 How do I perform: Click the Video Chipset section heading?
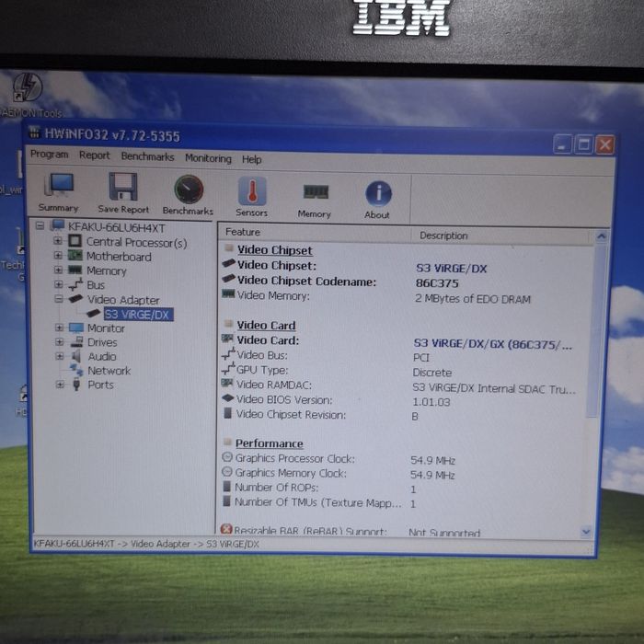275,250
